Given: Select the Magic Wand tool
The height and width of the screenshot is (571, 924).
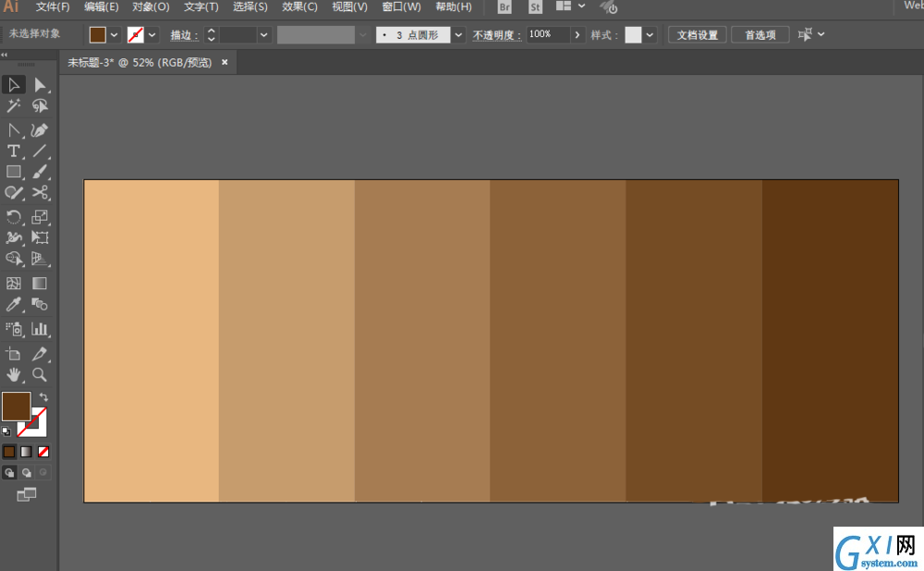Looking at the screenshot, I should 14,106.
